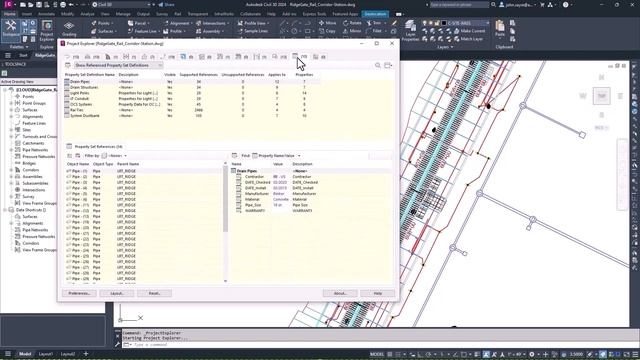Expand the Pipe Networks node in Toolspace

point(11,150)
